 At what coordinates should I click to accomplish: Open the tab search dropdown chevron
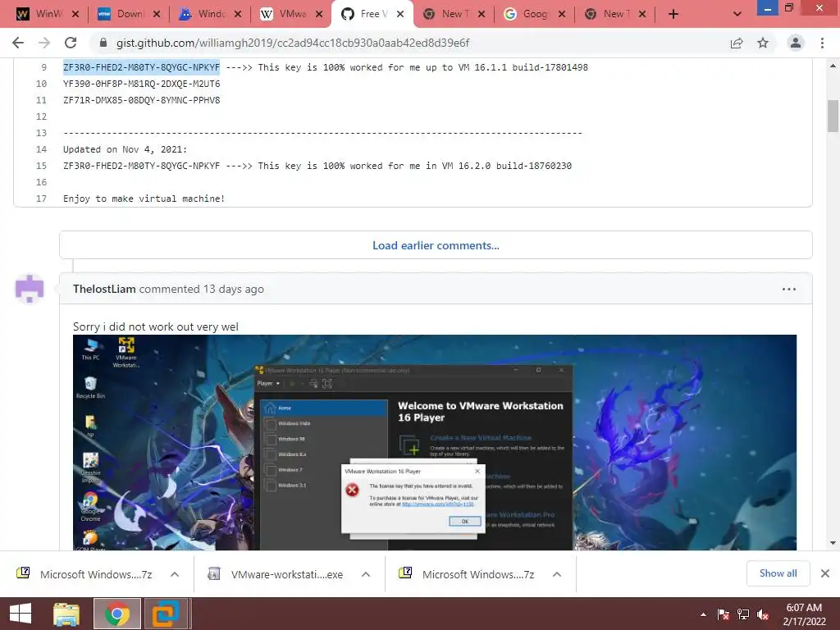737,15
